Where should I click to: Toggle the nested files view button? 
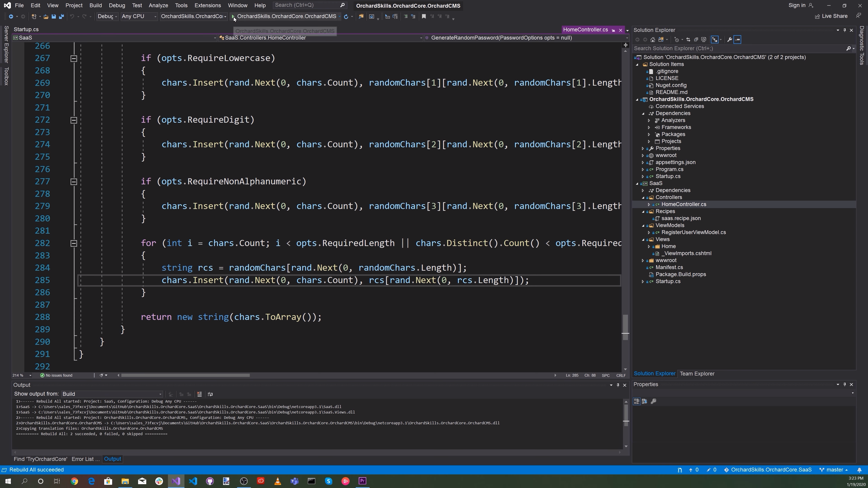pos(715,40)
